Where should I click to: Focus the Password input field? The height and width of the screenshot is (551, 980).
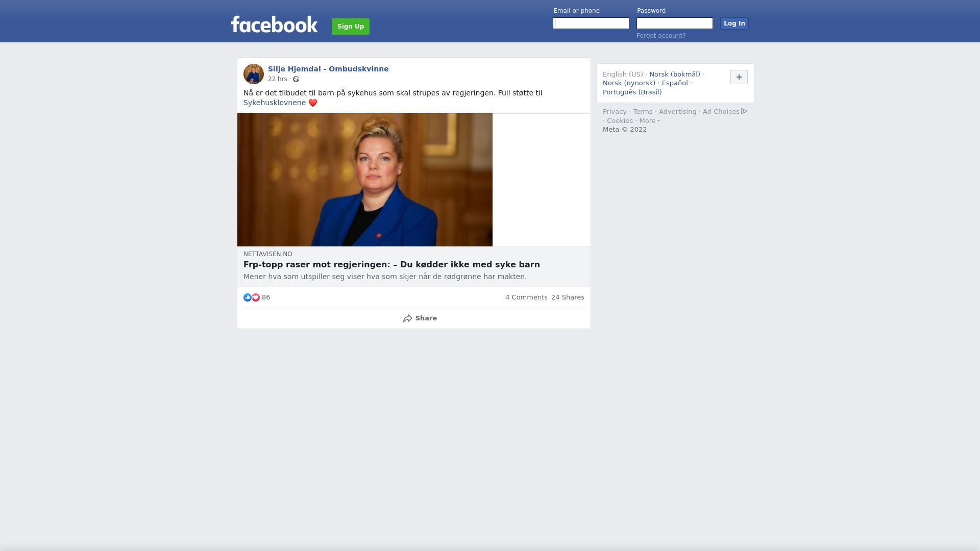(675, 23)
